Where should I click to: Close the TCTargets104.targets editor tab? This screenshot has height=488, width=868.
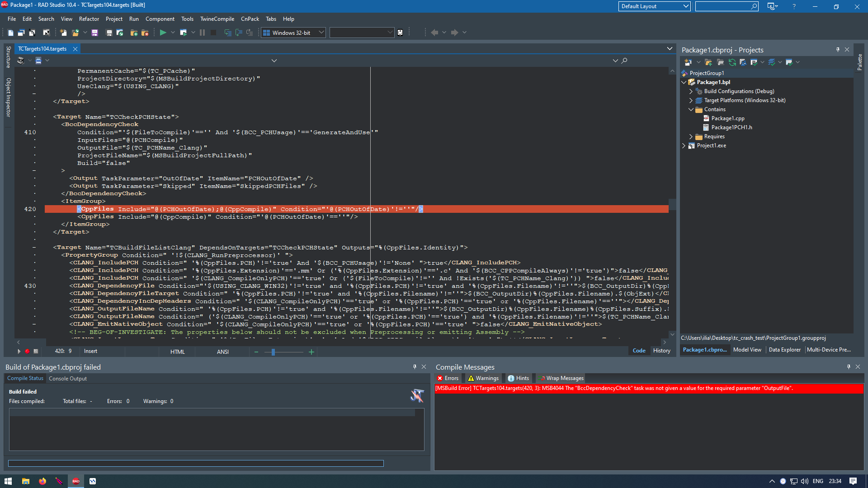tap(75, 49)
